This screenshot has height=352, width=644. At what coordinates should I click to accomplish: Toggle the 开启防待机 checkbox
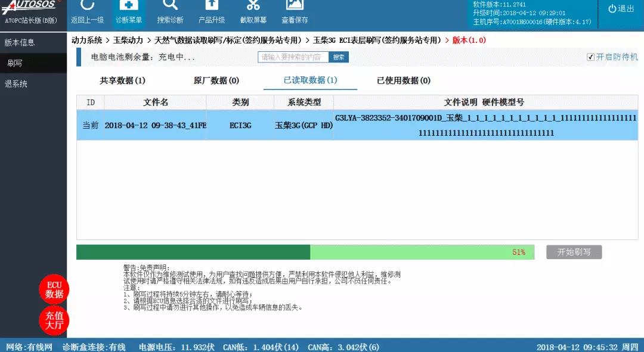point(590,57)
